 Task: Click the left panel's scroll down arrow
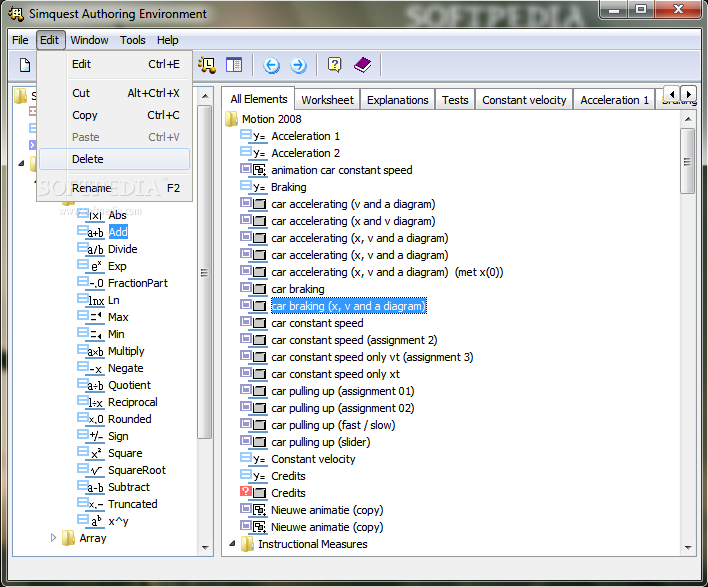[205, 548]
